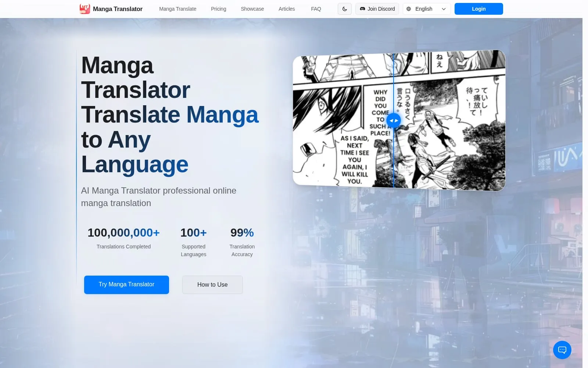Click the Translations Completed label
Viewport: 588px width, 368px height.
(x=123, y=247)
